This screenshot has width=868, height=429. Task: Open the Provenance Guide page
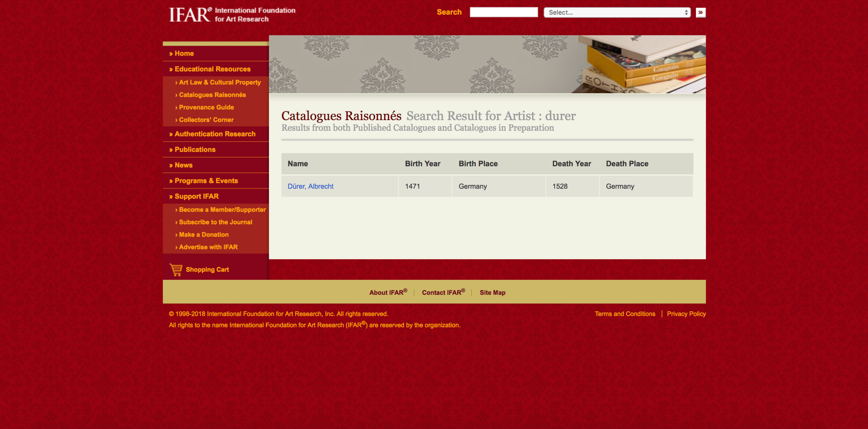point(206,107)
